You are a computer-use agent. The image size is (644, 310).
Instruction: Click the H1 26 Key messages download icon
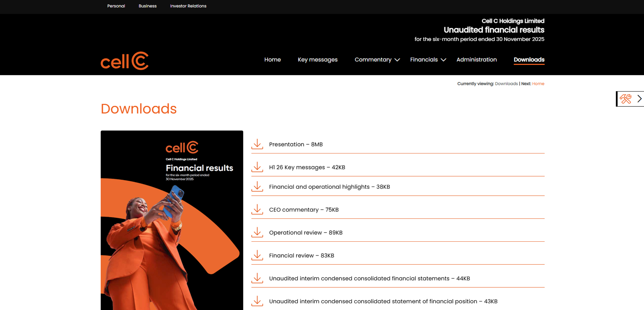click(257, 167)
